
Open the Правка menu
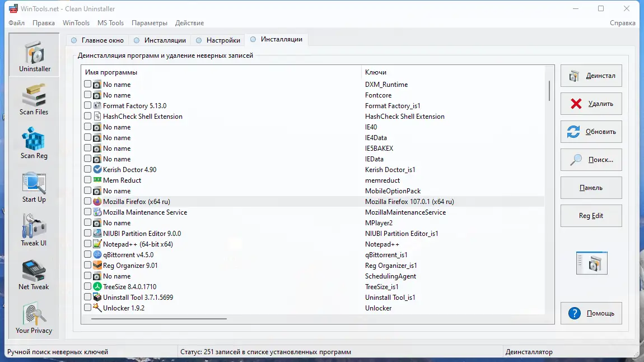[44, 23]
